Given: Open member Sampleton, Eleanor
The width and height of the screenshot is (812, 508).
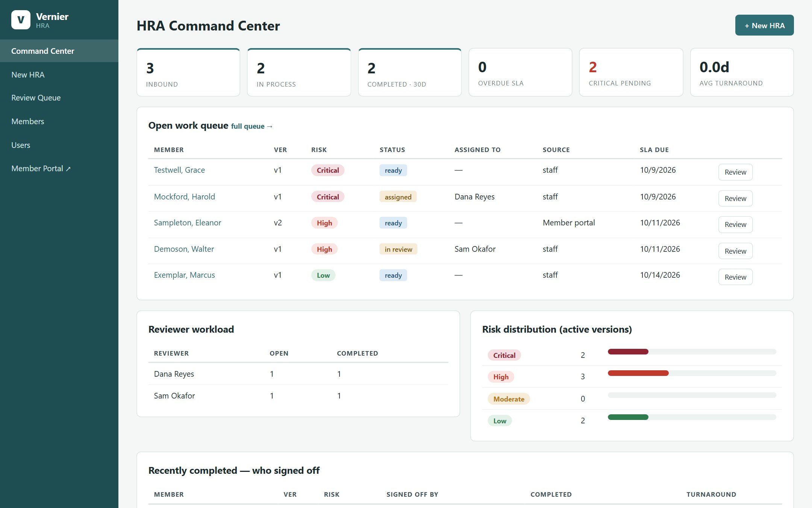Looking at the screenshot, I should [x=187, y=223].
